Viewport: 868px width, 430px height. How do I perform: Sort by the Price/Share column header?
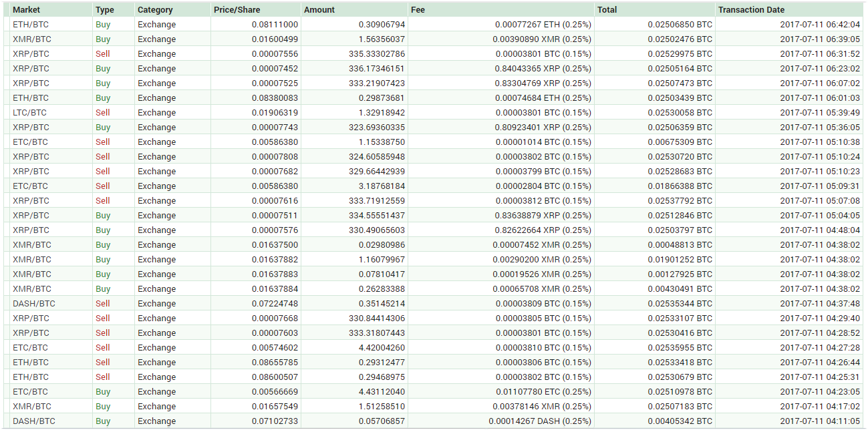(x=237, y=10)
